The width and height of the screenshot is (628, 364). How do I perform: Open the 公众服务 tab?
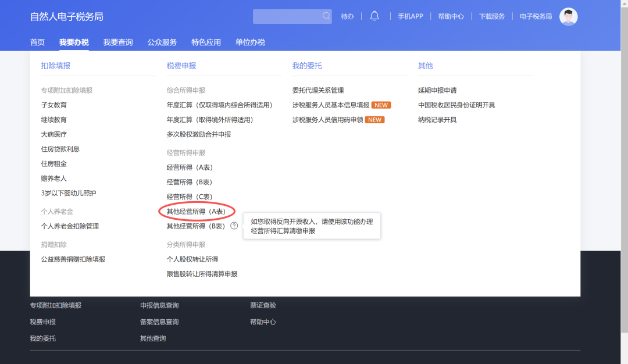tap(162, 42)
